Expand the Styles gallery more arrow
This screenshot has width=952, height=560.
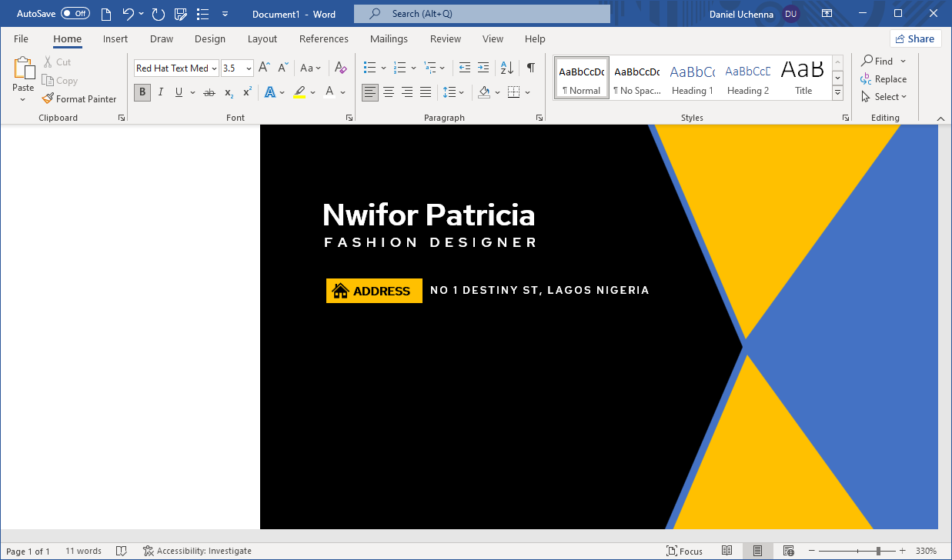click(x=838, y=93)
